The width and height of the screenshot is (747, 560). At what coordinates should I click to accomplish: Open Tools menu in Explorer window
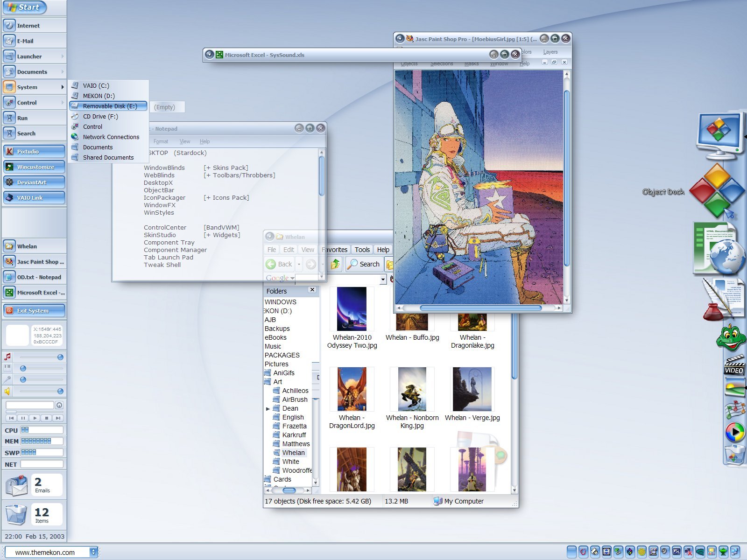click(x=362, y=250)
